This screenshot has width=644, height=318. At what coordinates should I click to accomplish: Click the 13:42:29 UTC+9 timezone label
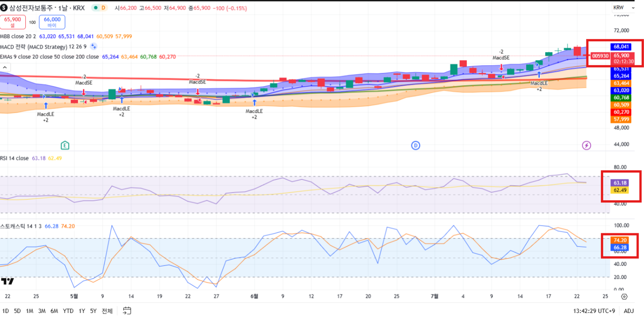coord(594,311)
